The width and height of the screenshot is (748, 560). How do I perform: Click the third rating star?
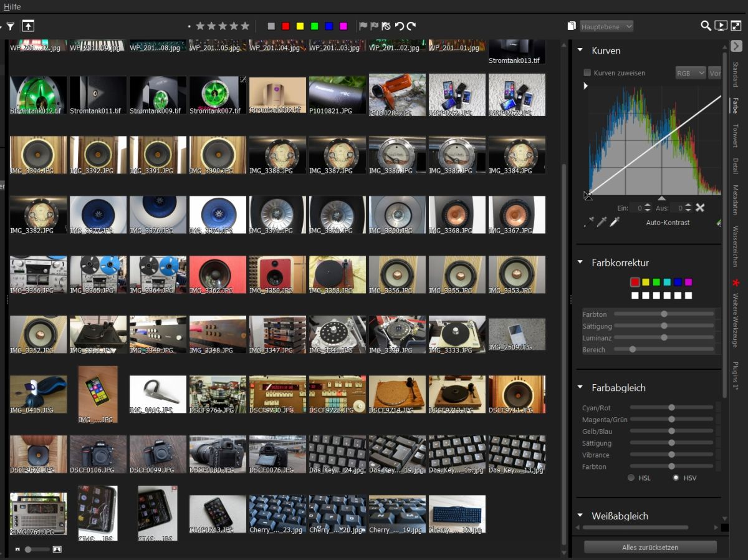pyautogui.click(x=223, y=26)
